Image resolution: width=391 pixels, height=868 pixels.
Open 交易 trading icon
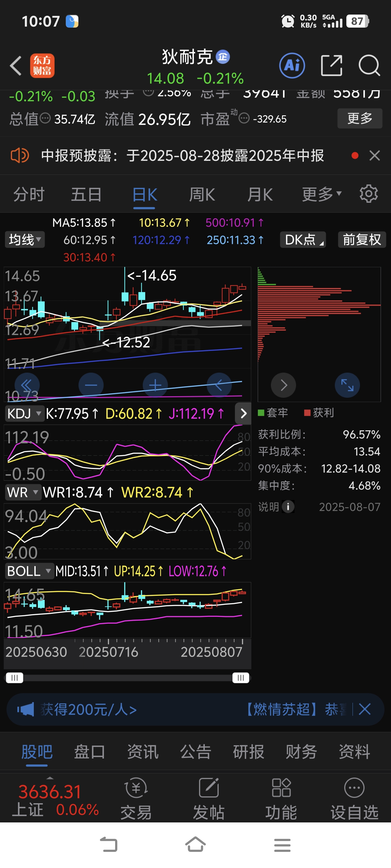(x=136, y=799)
